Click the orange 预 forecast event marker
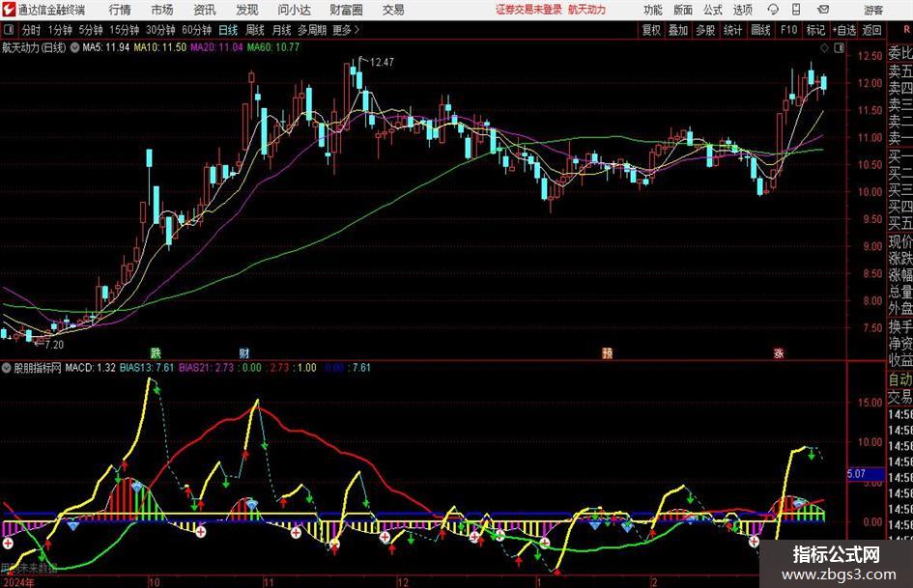913x588 pixels. pos(608,352)
